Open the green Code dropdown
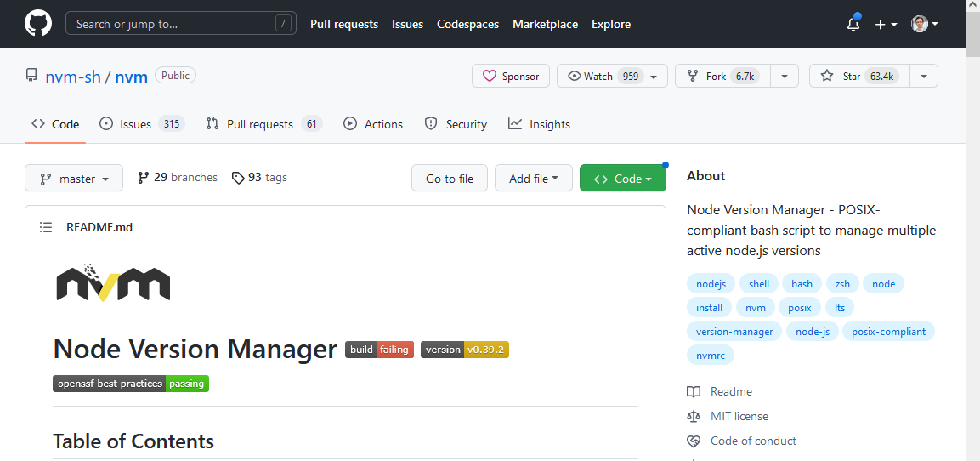This screenshot has width=980, height=461. click(x=622, y=179)
